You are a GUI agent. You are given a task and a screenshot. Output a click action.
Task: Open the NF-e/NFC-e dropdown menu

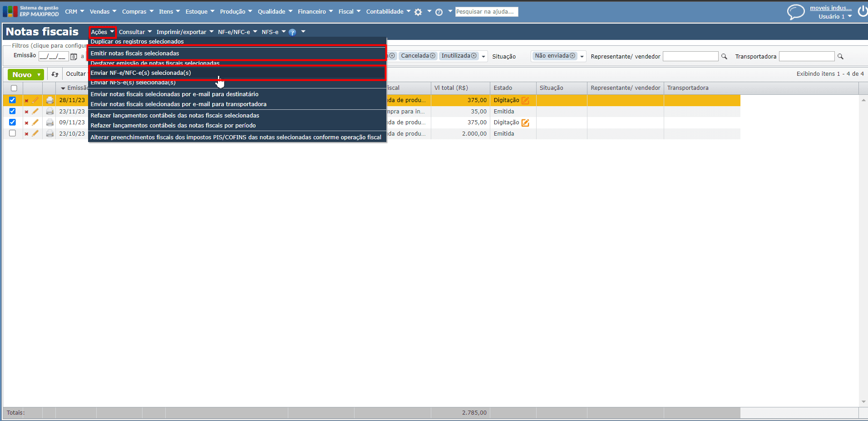[237, 32]
